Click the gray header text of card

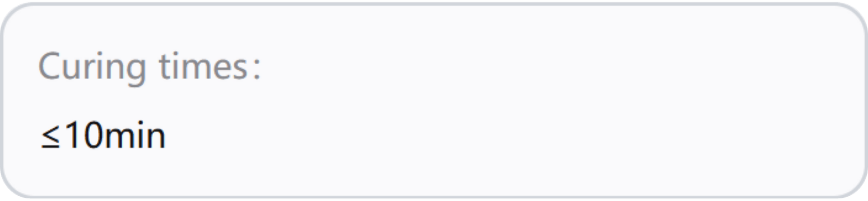(x=150, y=67)
